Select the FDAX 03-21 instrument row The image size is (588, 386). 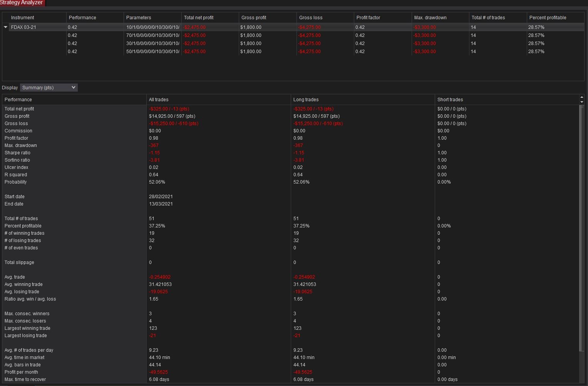tap(24, 27)
